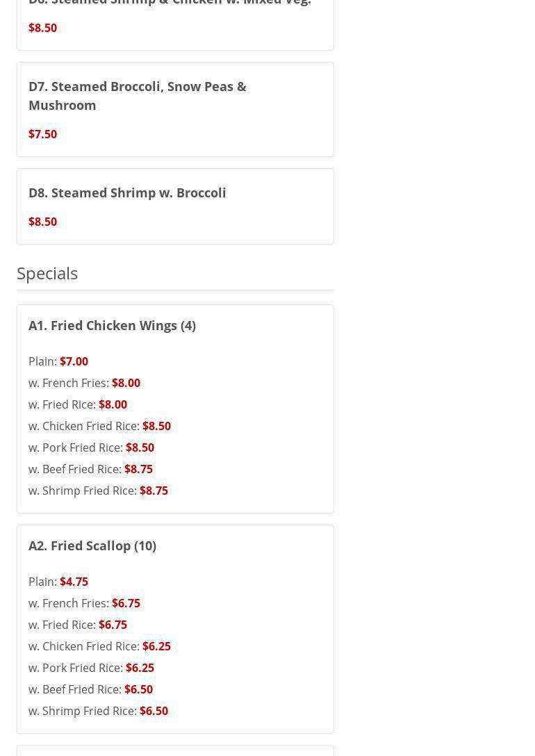Open the A2 Fried Scallop (10) item
The image size is (535, 756).
92,545
